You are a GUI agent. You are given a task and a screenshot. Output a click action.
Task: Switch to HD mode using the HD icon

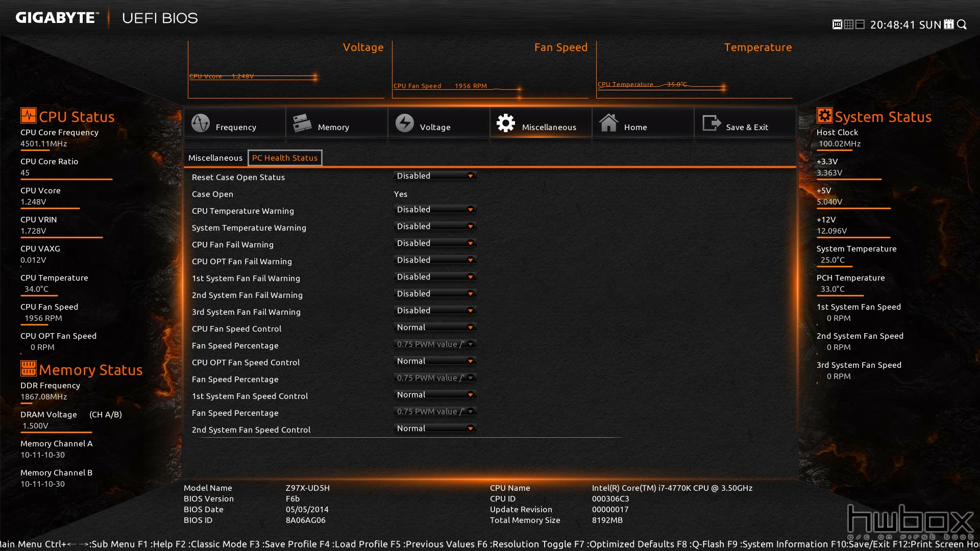pyautogui.click(x=837, y=24)
